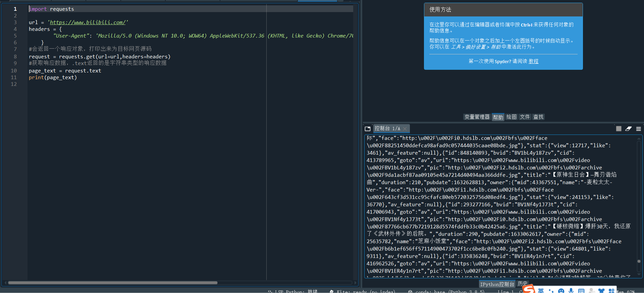Close the 控制台 1/A console tab
The image size is (644, 293).
point(405,129)
